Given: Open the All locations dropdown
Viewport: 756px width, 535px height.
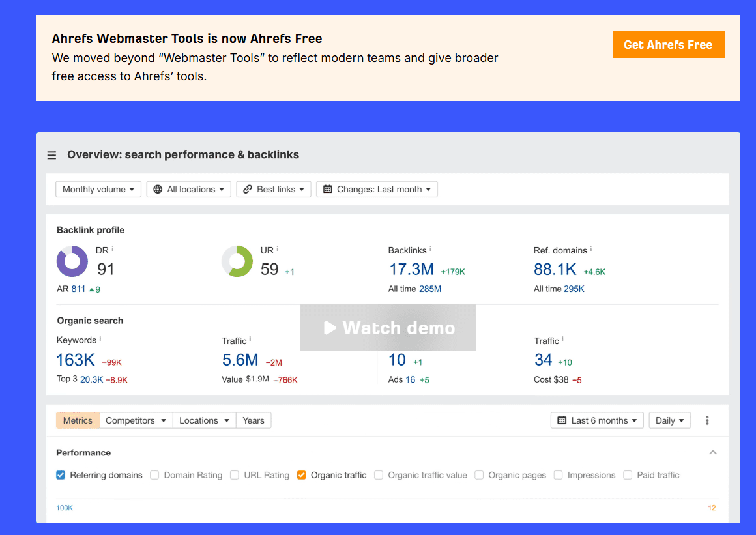Looking at the screenshot, I should click(x=188, y=190).
